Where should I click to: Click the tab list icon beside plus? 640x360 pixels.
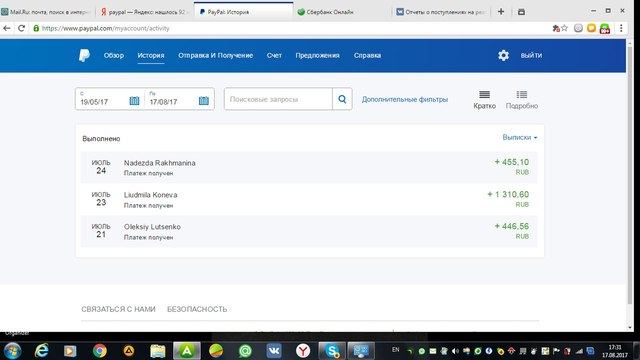521,12
